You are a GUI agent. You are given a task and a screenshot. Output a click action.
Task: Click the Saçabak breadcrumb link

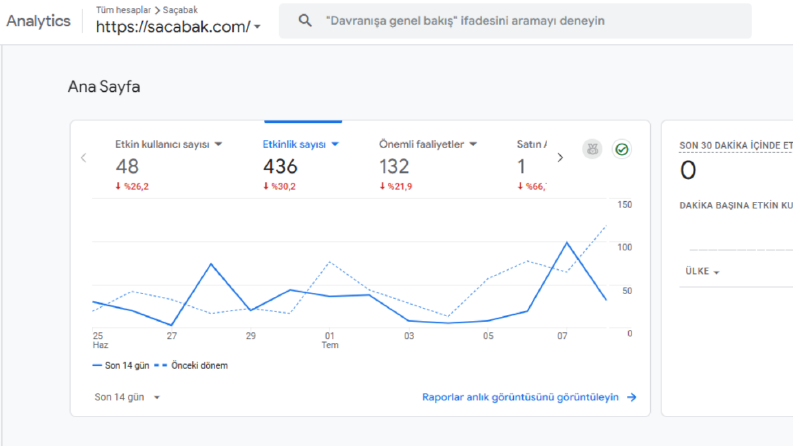click(180, 10)
